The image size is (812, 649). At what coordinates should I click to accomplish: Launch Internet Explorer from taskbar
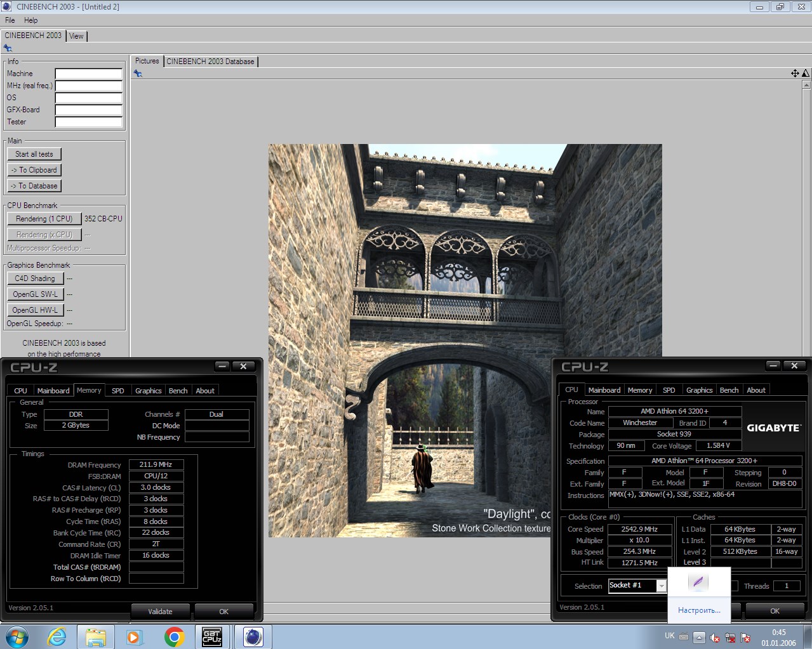57,636
